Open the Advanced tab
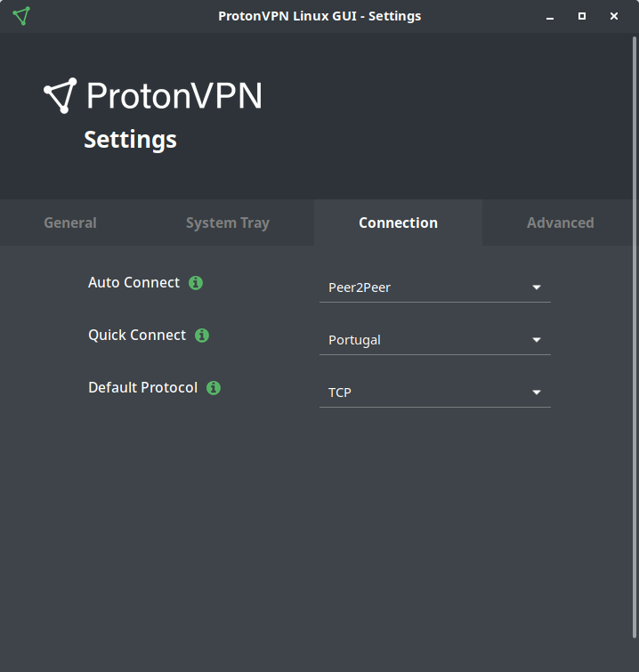Image resolution: width=639 pixels, height=672 pixels. point(560,223)
